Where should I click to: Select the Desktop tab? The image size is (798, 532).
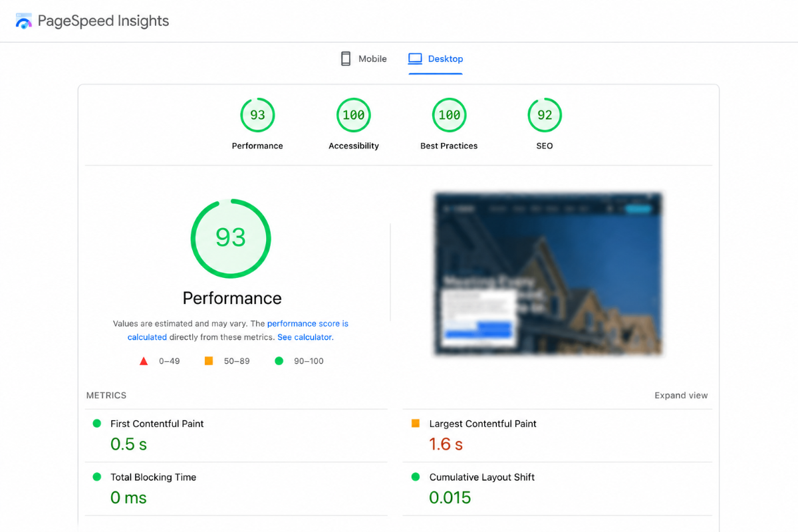pos(436,59)
